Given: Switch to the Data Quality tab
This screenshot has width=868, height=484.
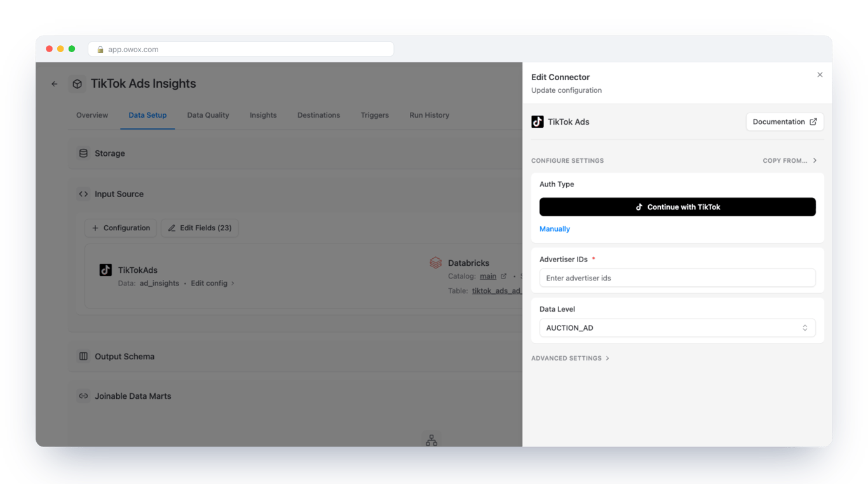Looking at the screenshot, I should click(208, 115).
